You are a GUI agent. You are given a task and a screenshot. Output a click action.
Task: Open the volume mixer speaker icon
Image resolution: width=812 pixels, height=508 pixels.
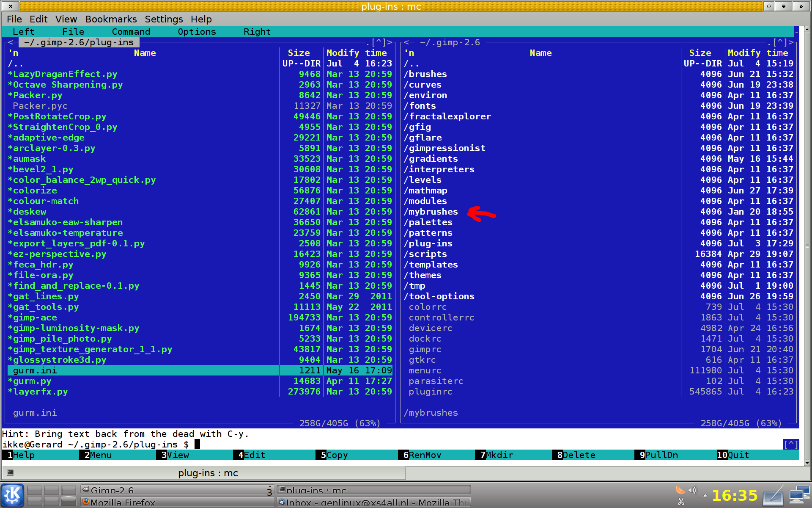coord(692,490)
